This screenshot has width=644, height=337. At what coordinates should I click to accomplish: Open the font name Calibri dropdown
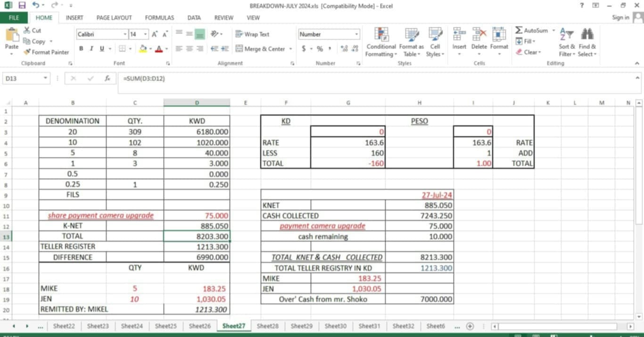point(125,34)
